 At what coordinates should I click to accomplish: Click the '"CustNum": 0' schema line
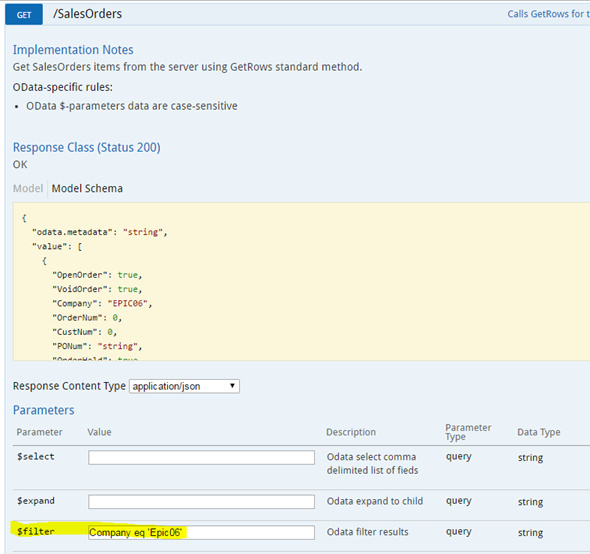[x=84, y=332]
